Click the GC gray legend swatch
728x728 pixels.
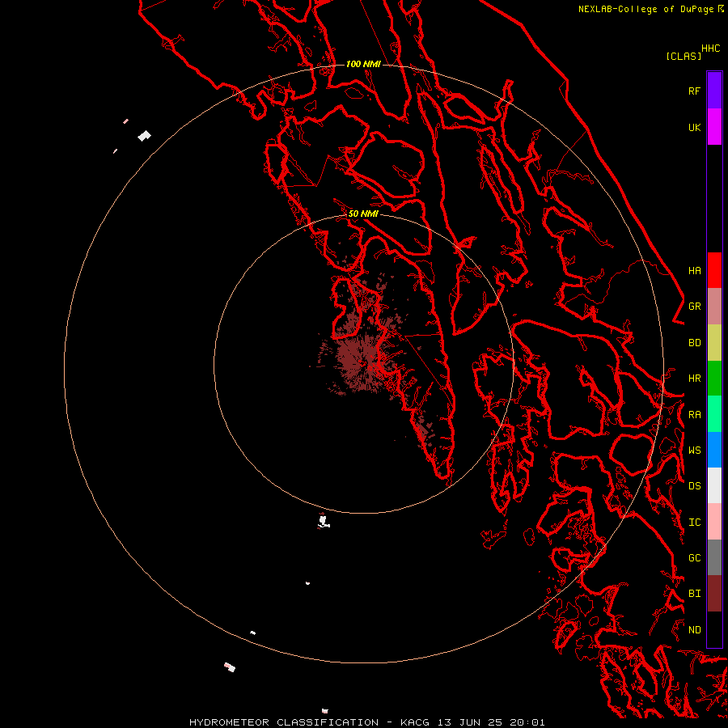[714, 557]
